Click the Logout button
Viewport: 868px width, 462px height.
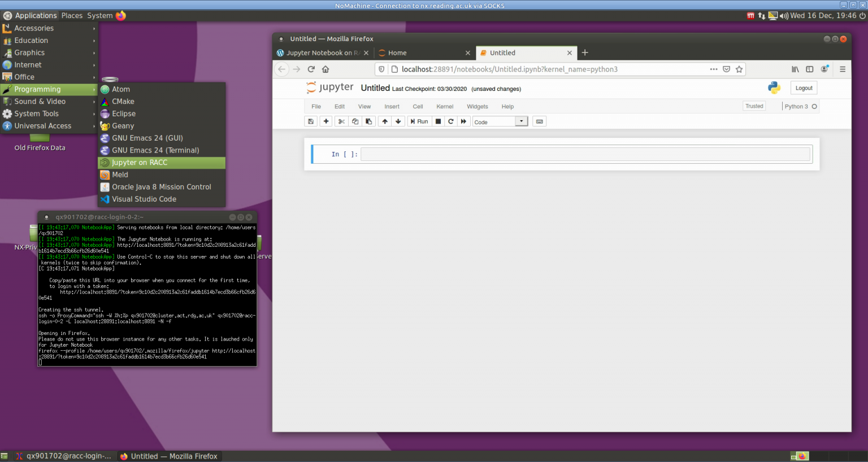[804, 88]
